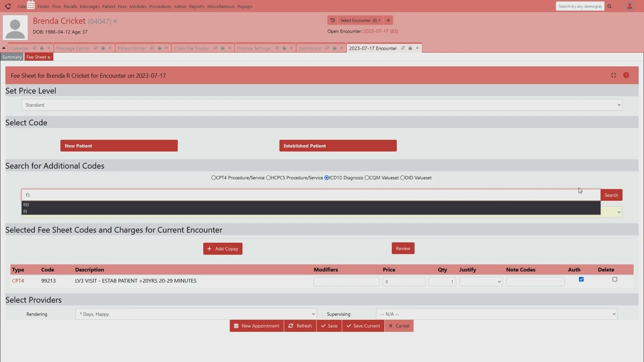Close the Dashboard tab
The width and height of the screenshot is (644, 362).
pos(342,48)
